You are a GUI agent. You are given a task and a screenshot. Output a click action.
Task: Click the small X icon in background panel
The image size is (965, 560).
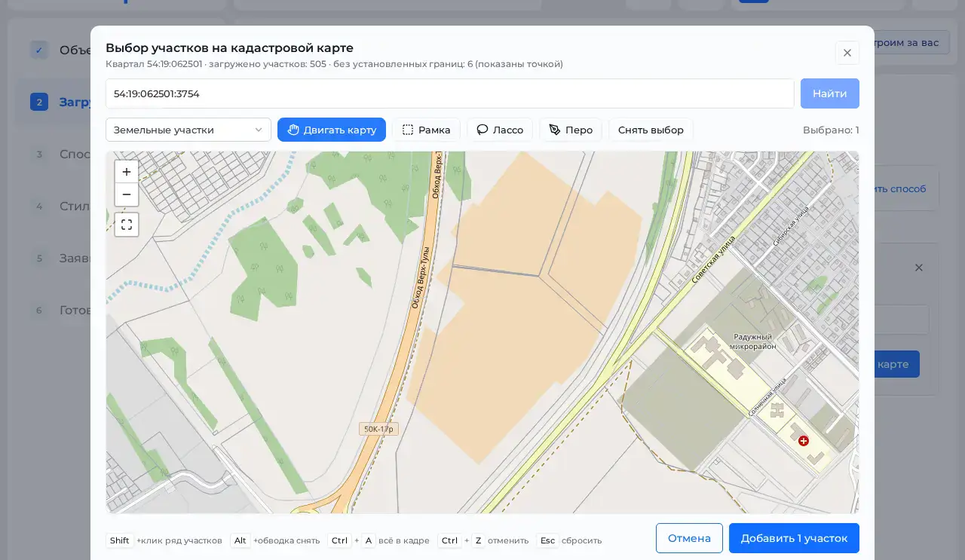click(918, 268)
